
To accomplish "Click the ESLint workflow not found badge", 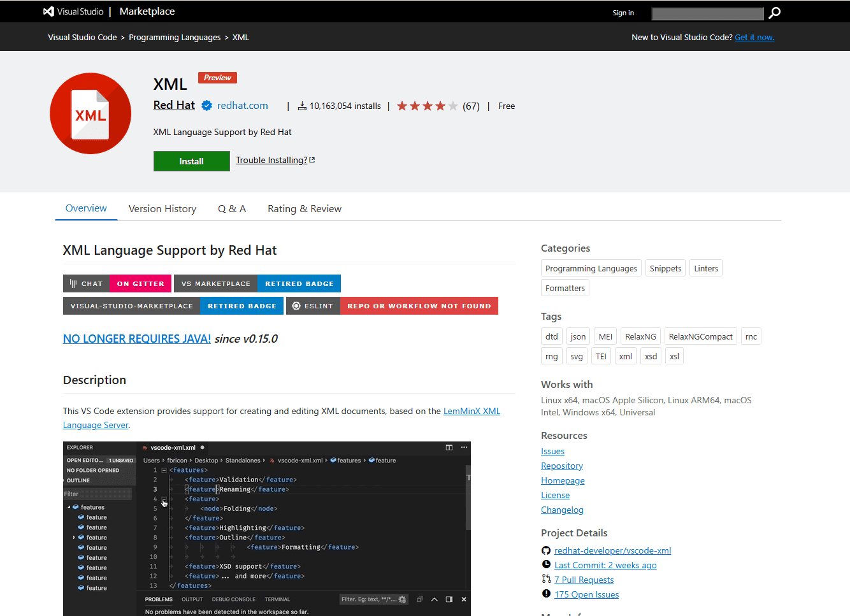I will (x=392, y=306).
